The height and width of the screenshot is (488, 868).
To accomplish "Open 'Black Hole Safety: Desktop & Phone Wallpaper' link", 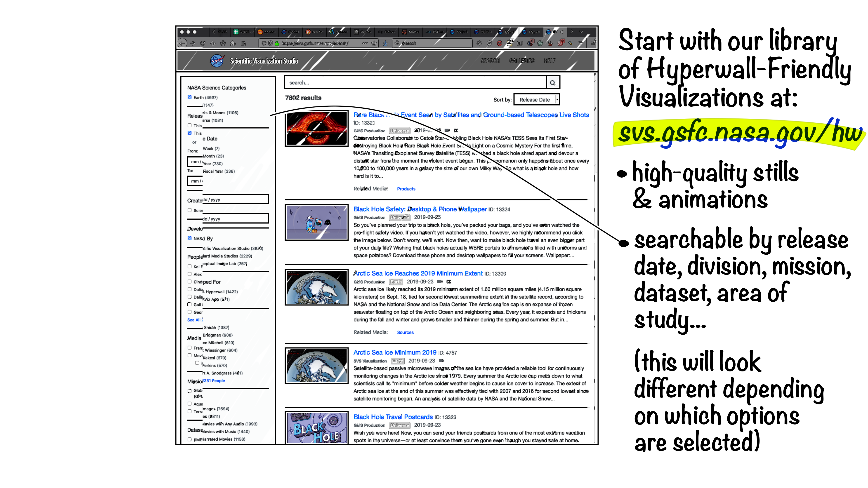I will (x=420, y=209).
